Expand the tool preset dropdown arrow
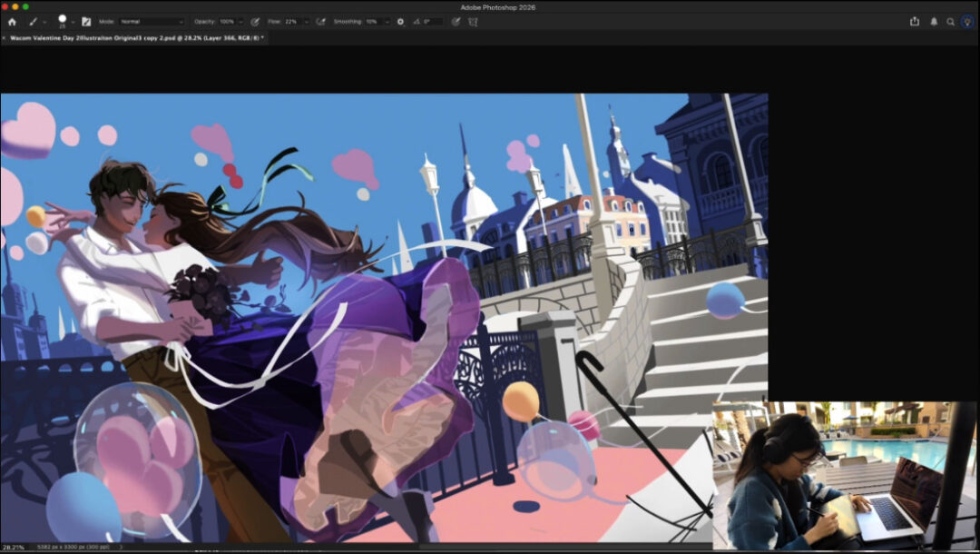 tap(44, 22)
